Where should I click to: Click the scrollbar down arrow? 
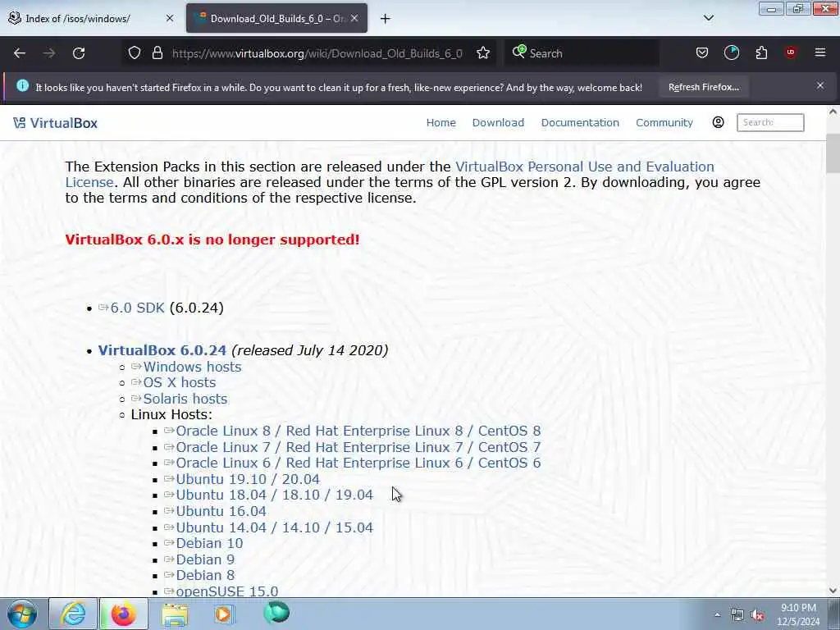833,591
